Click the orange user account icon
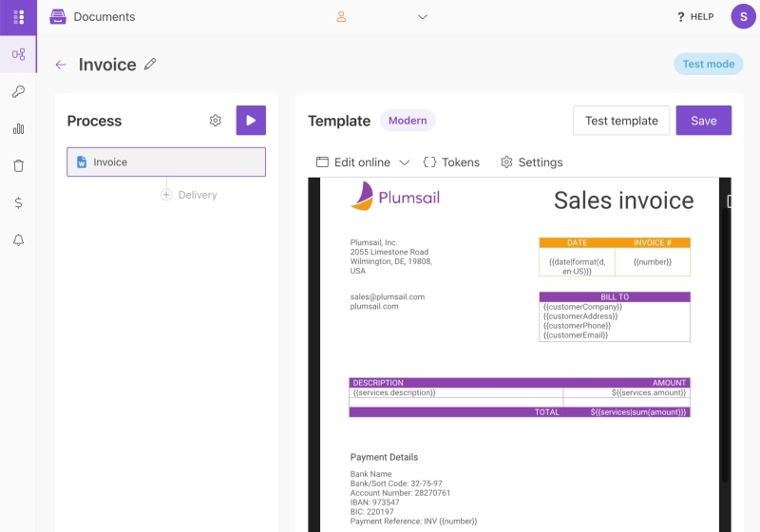The width and height of the screenshot is (760, 532). tap(341, 17)
